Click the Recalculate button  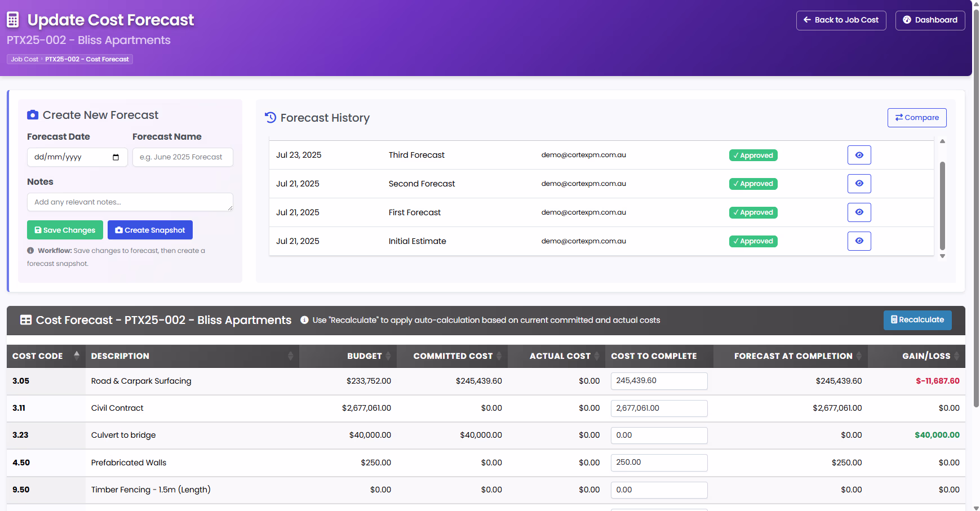(x=917, y=320)
